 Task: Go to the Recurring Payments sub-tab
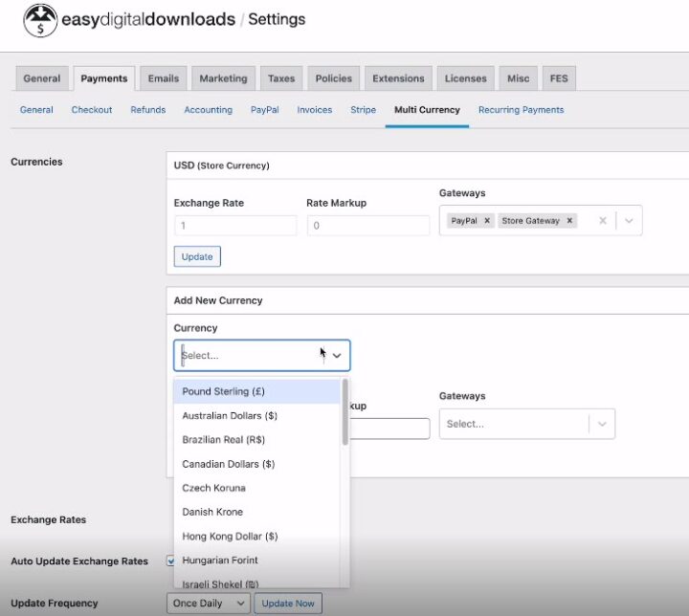[521, 110]
